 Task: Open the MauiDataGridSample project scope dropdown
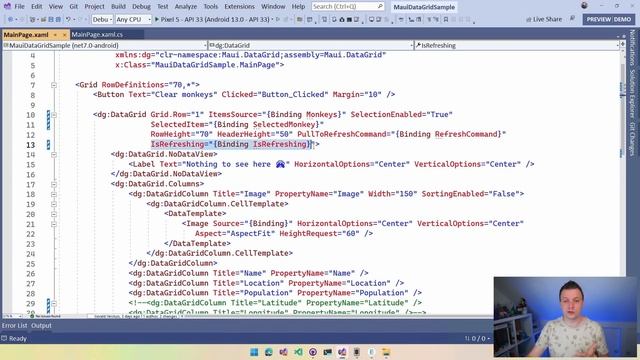pos(105,45)
